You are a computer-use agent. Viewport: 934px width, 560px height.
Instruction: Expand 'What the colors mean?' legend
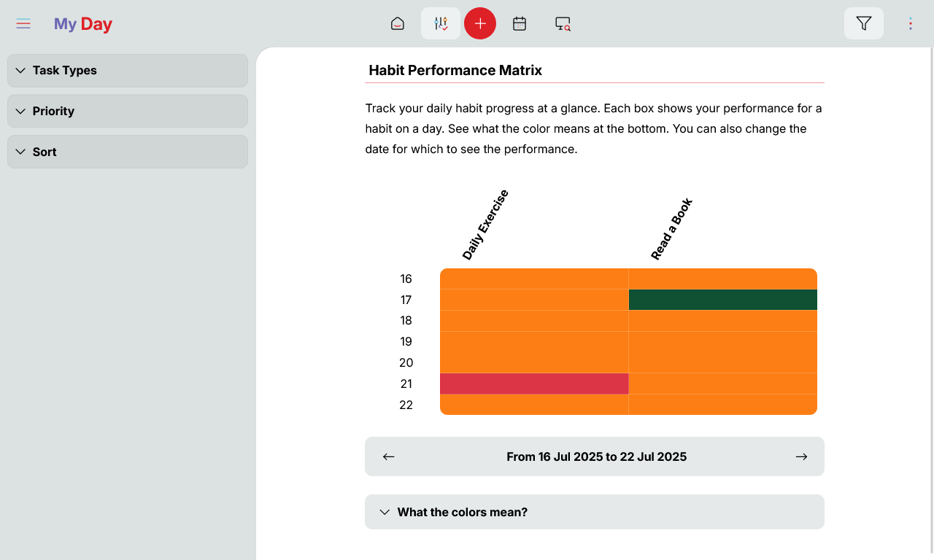point(594,512)
